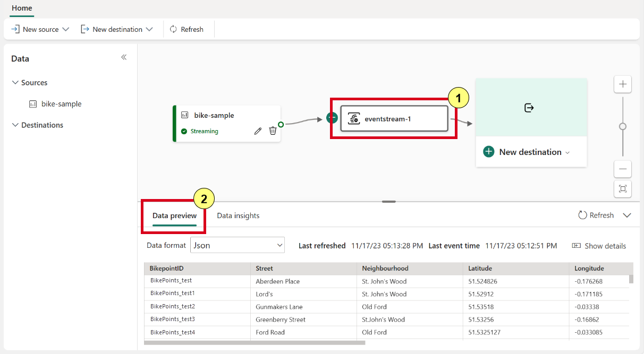Zoom in on canvas with plus button
The image size is (644, 354).
pyautogui.click(x=623, y=84)
